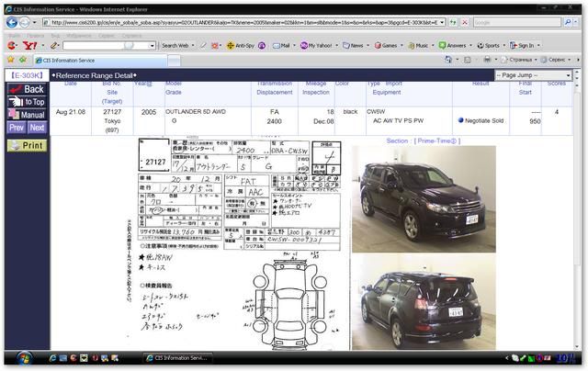Click the Prev button

pyautogui.click(x=17, y=128)
